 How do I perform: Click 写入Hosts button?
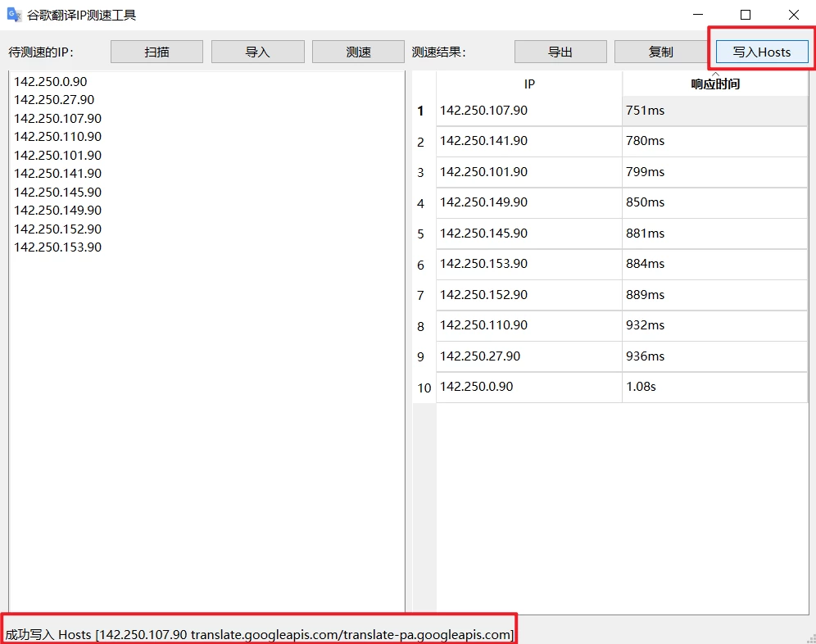(x=762, y=52)
